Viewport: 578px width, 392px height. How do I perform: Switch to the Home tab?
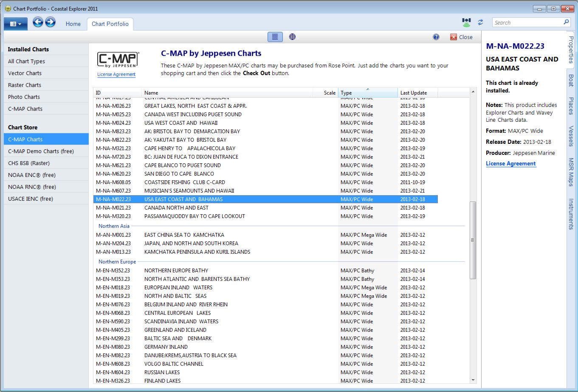click(x=73, y=24)
